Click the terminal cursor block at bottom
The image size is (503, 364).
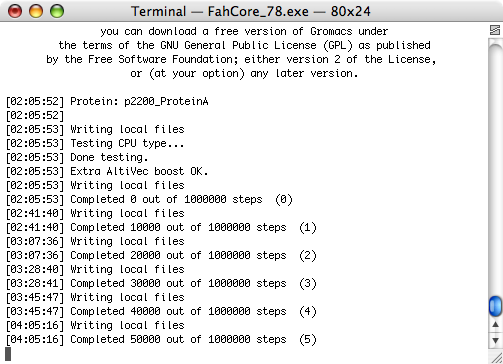8,354
